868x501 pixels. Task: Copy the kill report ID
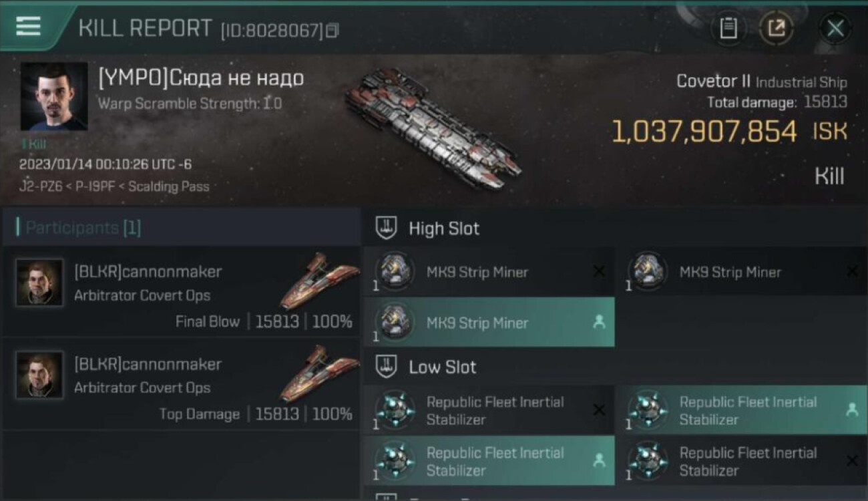(333, 30)
